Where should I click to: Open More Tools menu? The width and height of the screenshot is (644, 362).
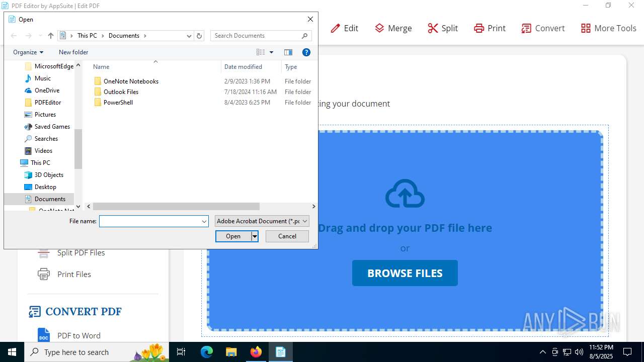[x=609, y=28]
